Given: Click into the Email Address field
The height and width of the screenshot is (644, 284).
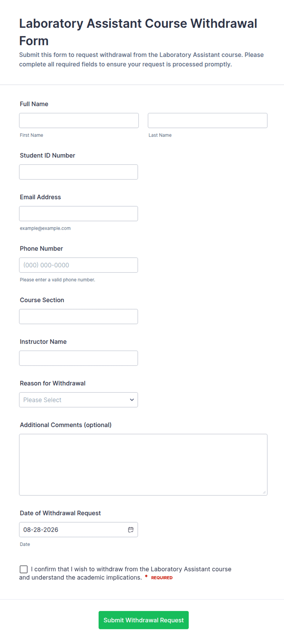Looking at the screenshot, I should coord(78,214).
